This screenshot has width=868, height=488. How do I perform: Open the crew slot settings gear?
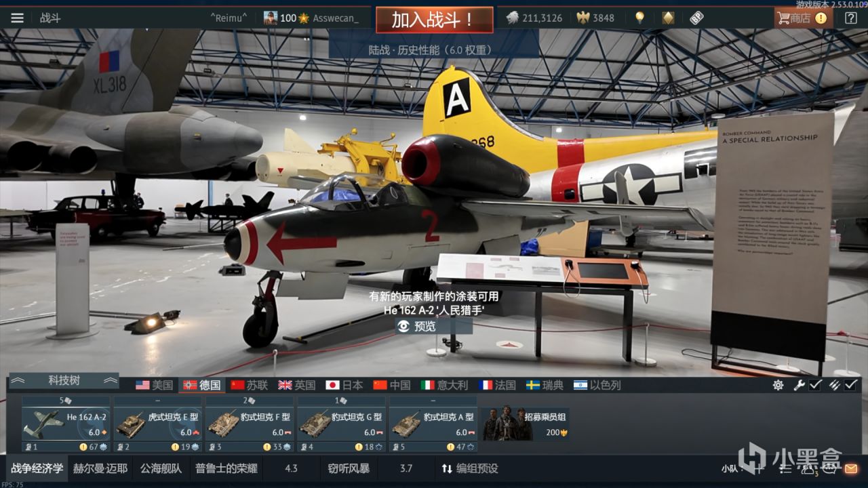click(x=778, y=385)
